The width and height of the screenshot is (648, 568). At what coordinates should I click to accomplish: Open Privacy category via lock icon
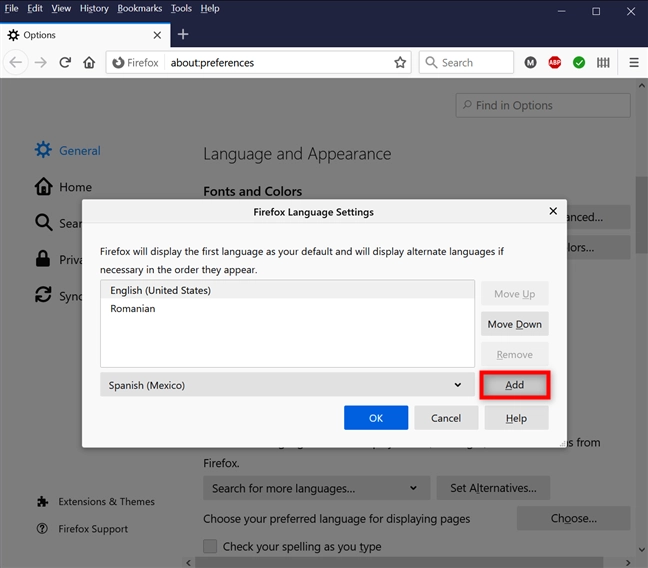click(43, 259)
